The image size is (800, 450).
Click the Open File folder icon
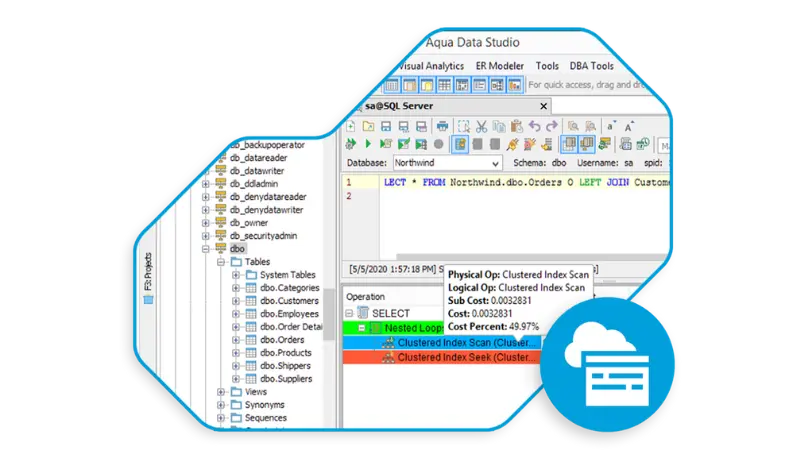368,126
